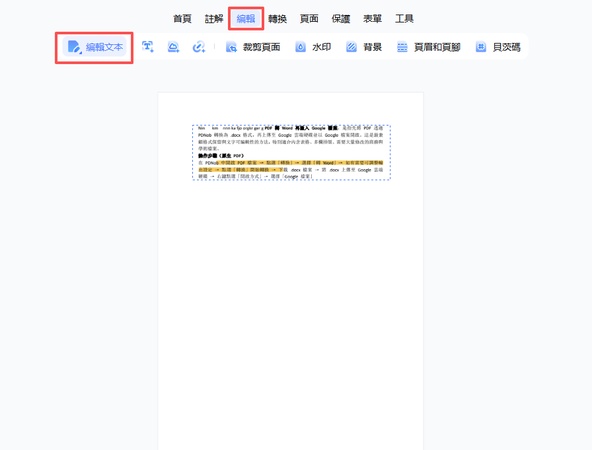Viewport: 592px width, 450px height.
Task: Select the add image icon
Action: point(173,47)
